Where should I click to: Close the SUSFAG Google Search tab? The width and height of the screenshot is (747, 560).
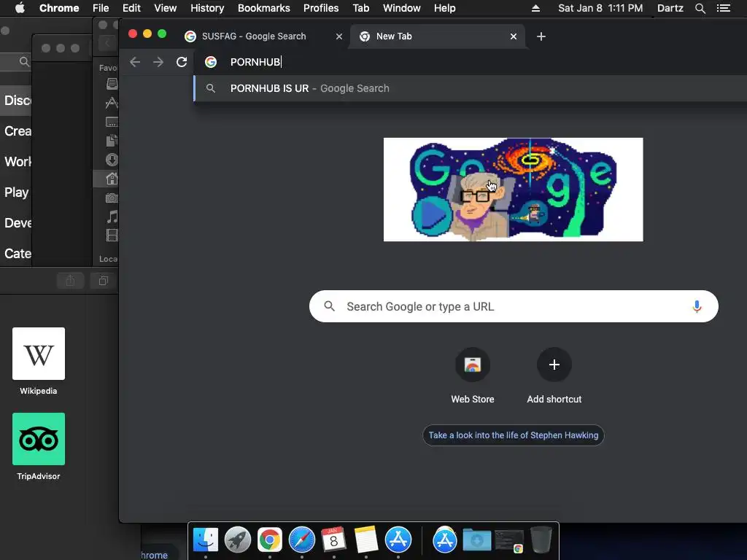coord(339,36)
